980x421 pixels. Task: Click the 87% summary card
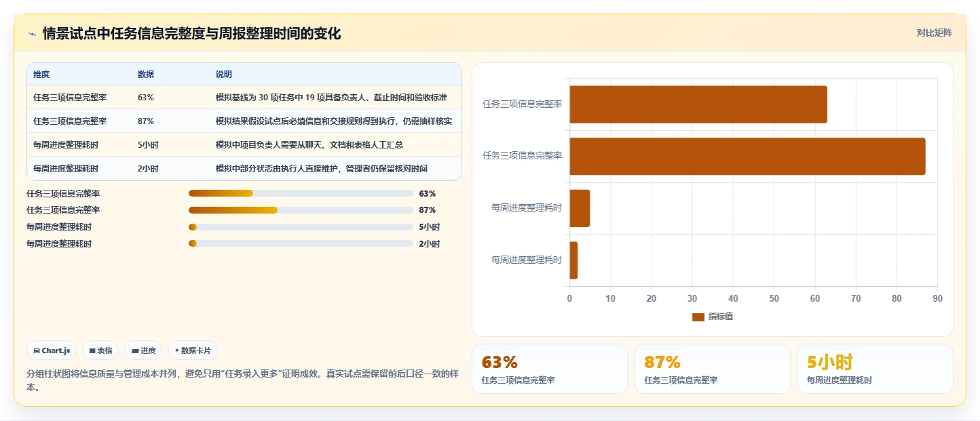(x=712, y=369)
